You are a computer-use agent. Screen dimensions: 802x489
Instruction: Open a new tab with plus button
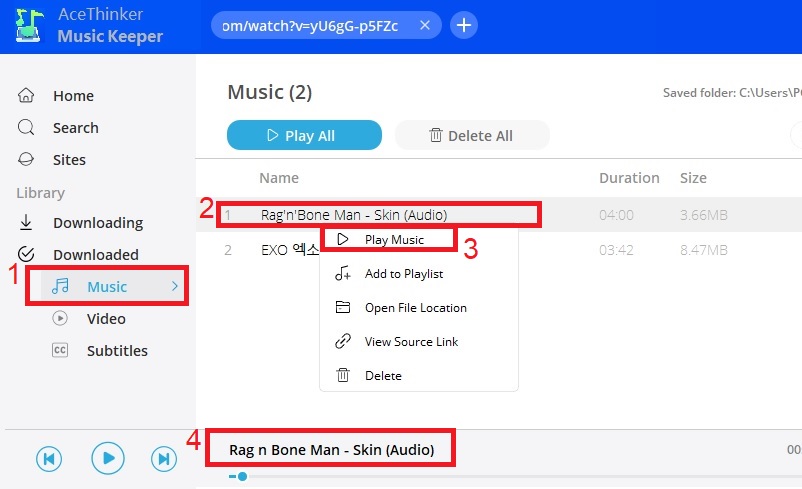pos(464,25)
